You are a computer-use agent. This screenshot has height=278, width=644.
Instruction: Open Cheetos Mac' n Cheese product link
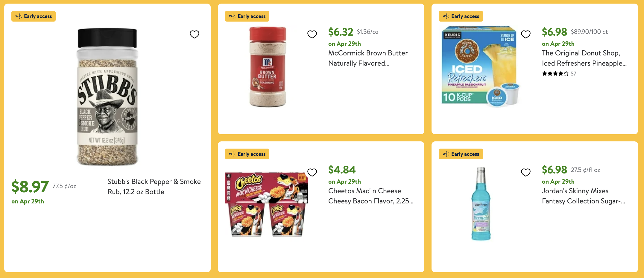click(370, 196)
